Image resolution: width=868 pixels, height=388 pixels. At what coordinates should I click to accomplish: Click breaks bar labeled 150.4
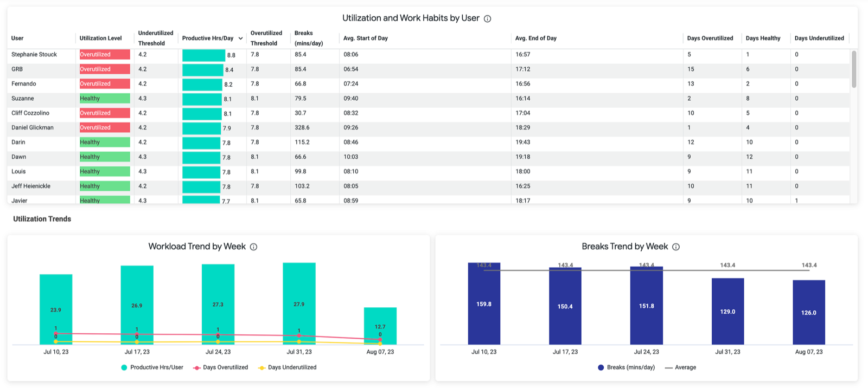tap(565, 306)
